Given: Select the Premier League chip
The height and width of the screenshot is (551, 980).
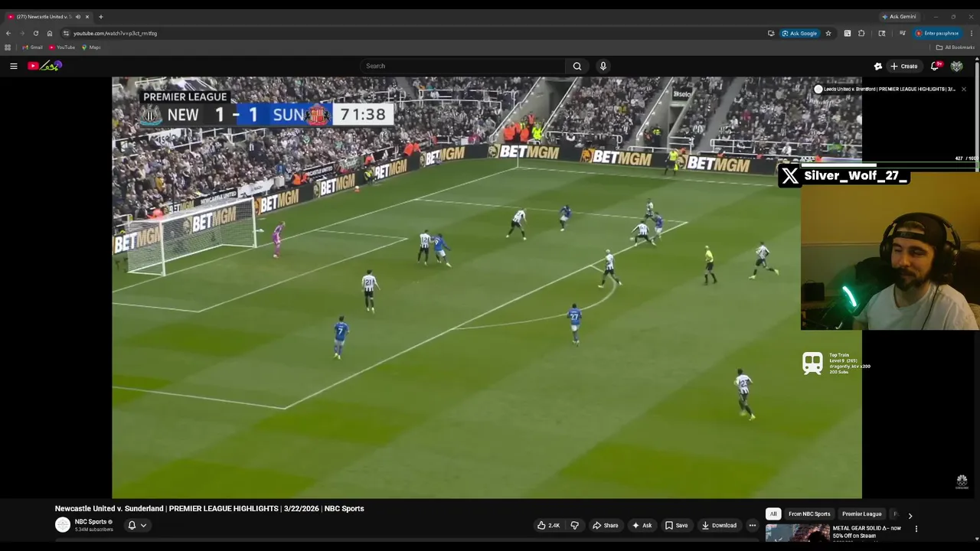Looking at the screenshot, I should coord(862,514).
